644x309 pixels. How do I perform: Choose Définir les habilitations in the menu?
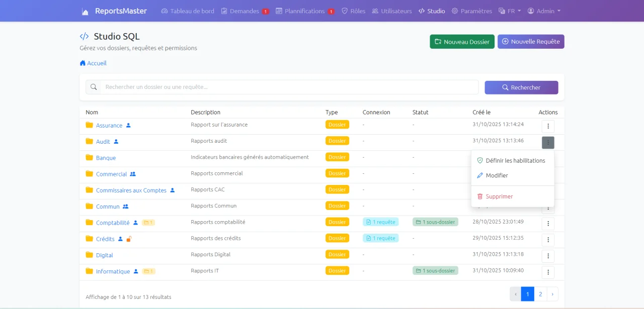(513, 161)
